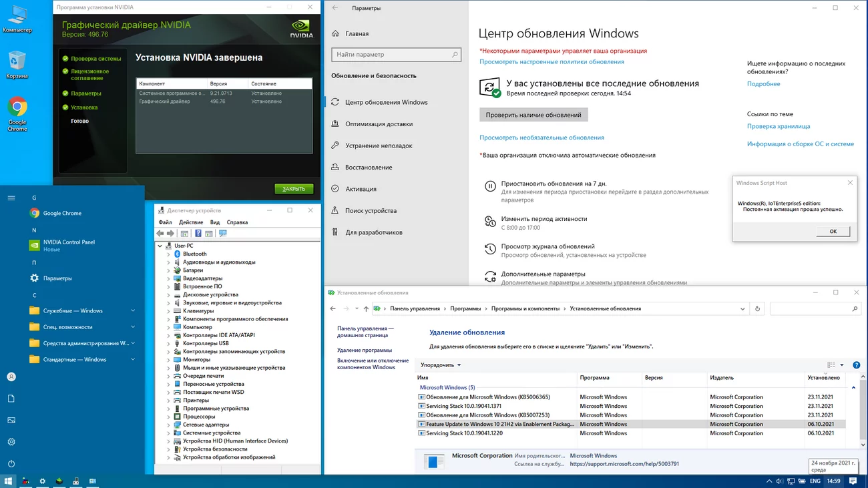Click back arrow in Параметры window
Screen dimensions: 868x488
pyautogui.click(x=335, y=8)
